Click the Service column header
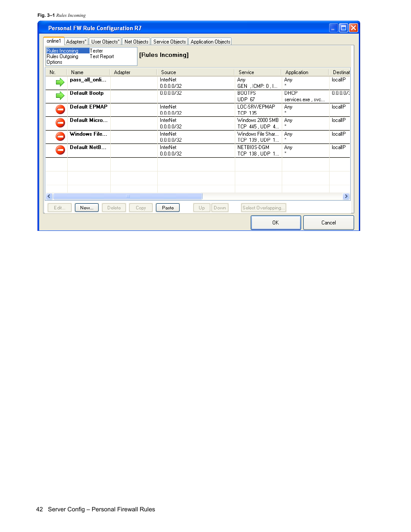 tap(258, 72)
